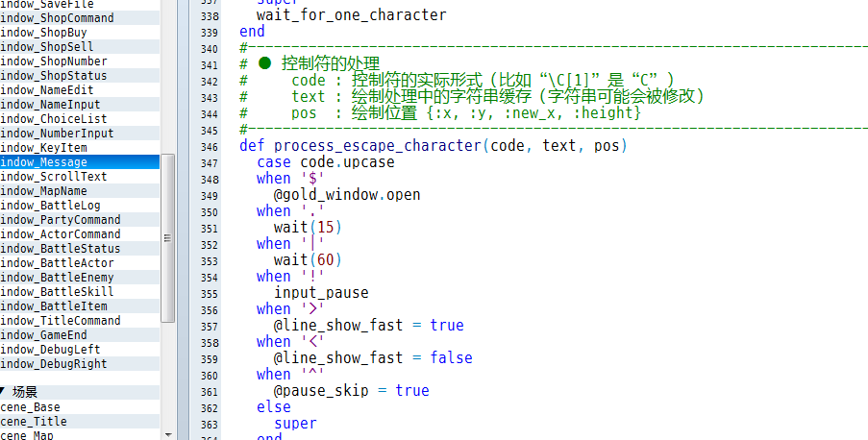Click the '@gold_window.open' code line

pyautogui.click(x=347, y=195)
